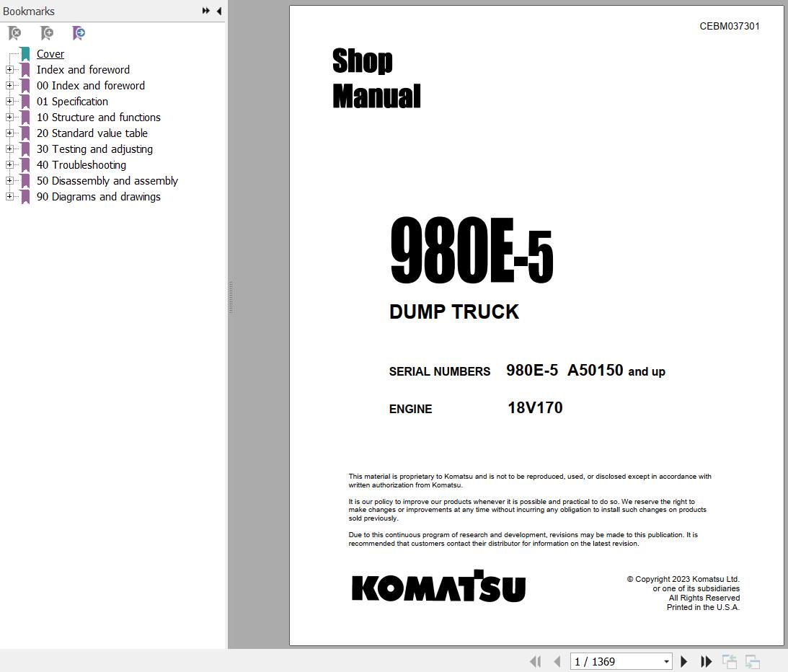Click the bookmark ribbon icon beside 90 Diagrams
The height and width of the screenshot is (672, 788).
pos(25,197)
